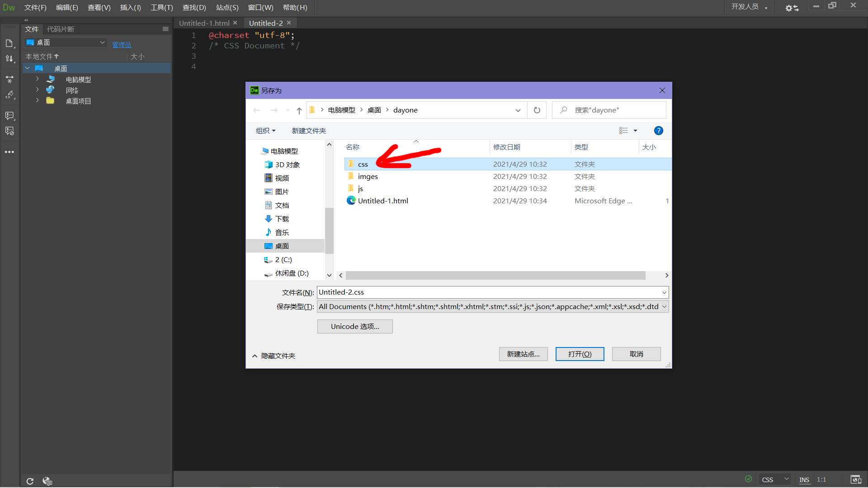Click the 管理站 link

coord(122,44)
